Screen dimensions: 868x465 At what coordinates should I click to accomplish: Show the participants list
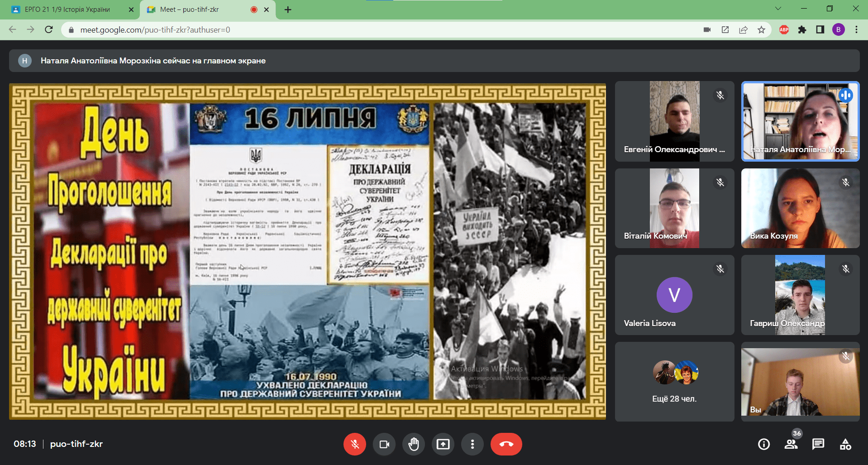click(x=791, y=444)
